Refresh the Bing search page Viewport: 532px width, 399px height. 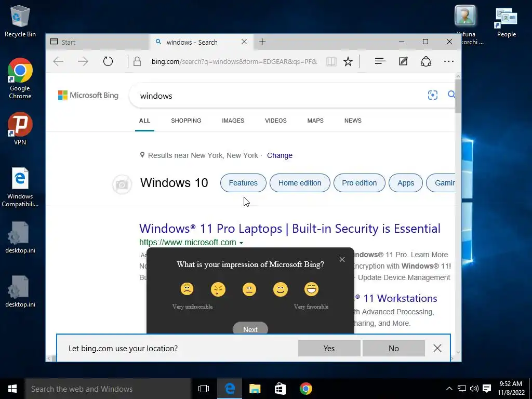108,61
